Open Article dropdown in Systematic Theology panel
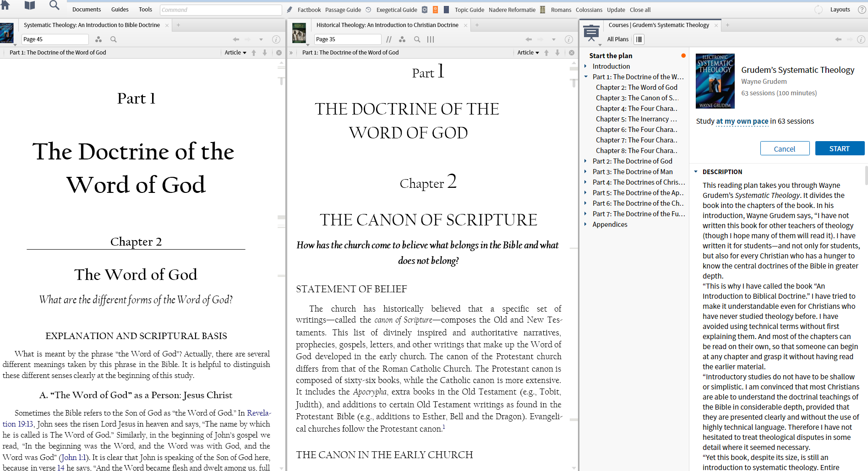Viewport: 868px width, 471px height. (235, 53)
